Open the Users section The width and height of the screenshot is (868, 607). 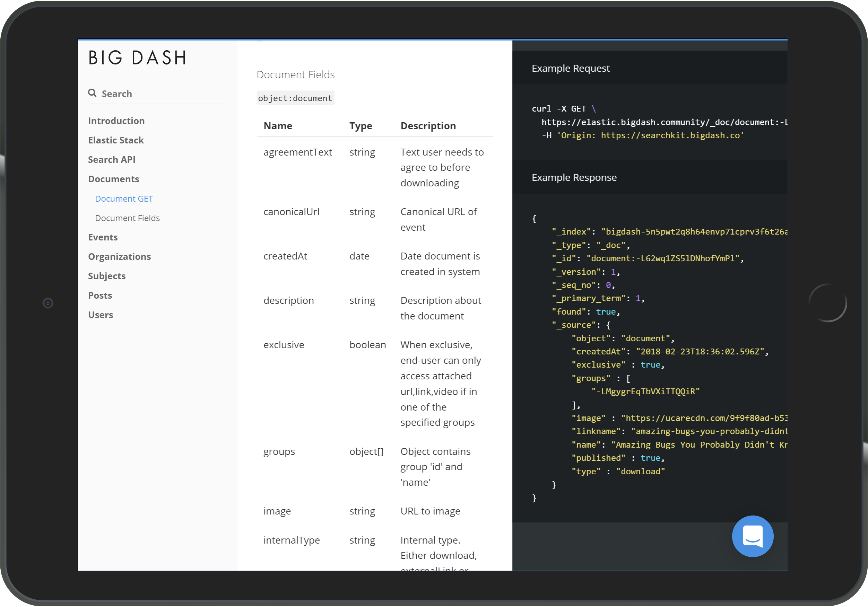101,315
